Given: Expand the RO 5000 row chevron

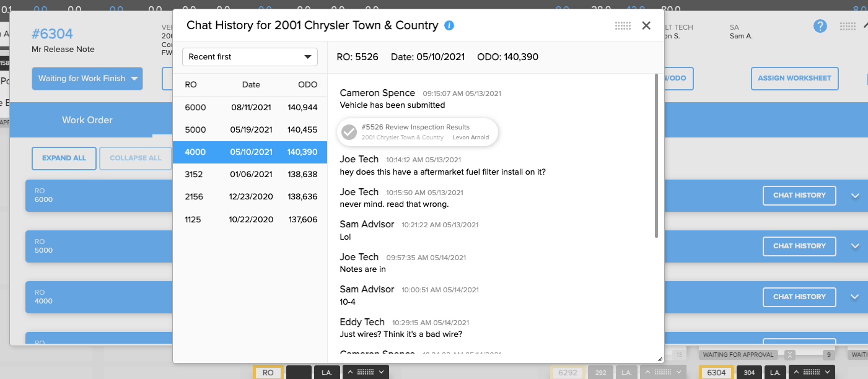Looking at the screenshot, I should [855, 246].
